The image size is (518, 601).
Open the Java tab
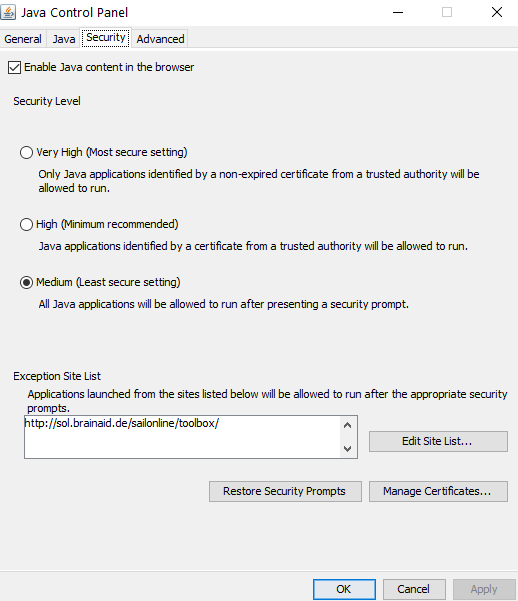coord(64,39)
